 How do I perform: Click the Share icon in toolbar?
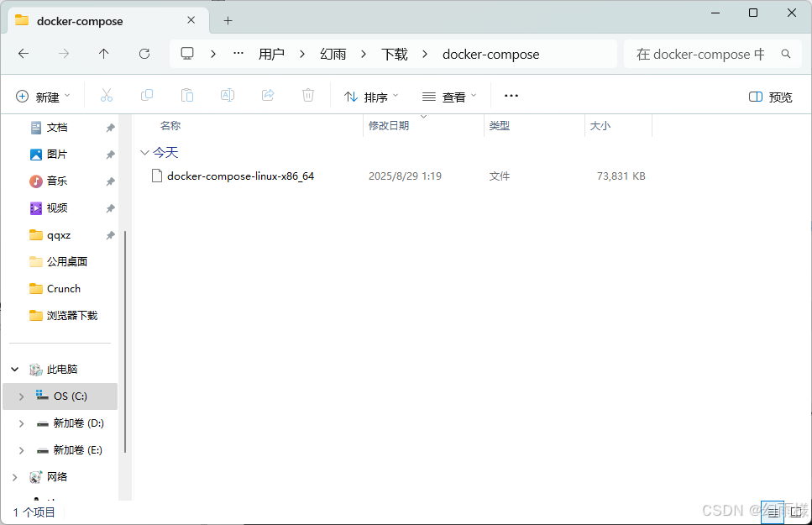(x=268, y=96)
